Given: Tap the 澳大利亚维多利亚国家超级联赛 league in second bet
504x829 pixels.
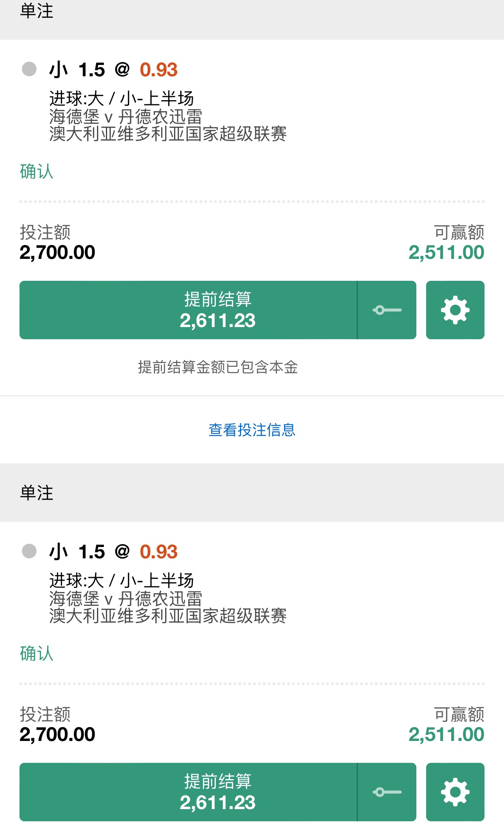Looking at the screenshot, I should [168, 616].
